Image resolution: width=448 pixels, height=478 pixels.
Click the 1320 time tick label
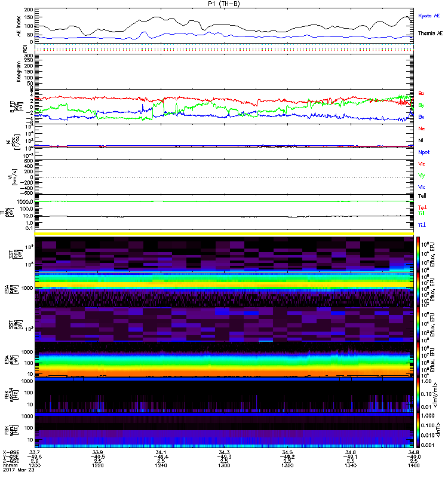coord(287,465)
